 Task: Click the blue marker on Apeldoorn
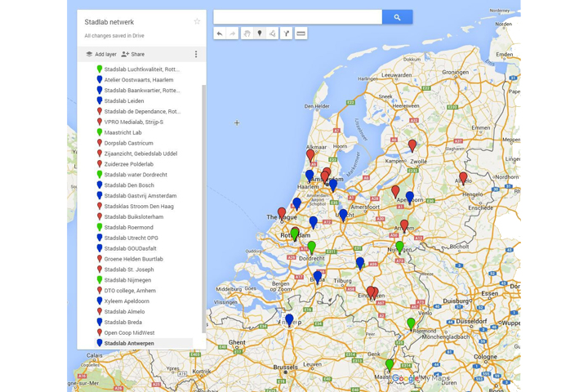(x=409, y=198)
